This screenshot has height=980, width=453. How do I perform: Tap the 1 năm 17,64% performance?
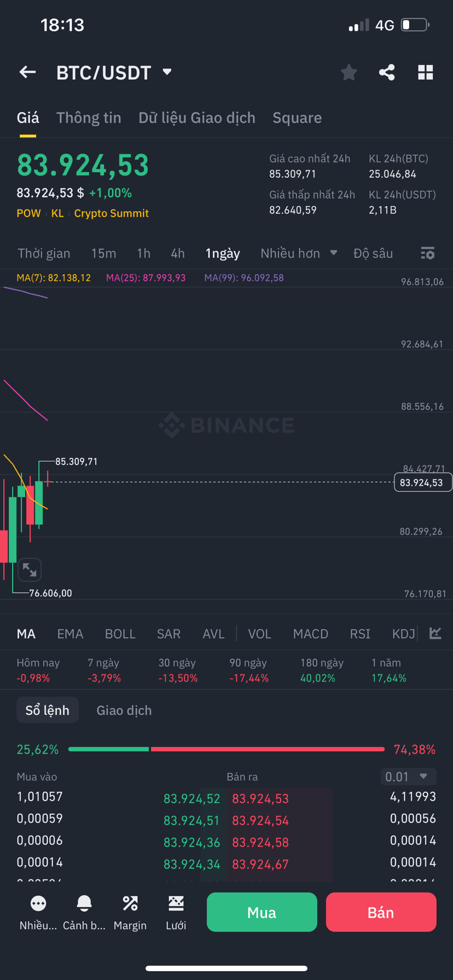389,670
